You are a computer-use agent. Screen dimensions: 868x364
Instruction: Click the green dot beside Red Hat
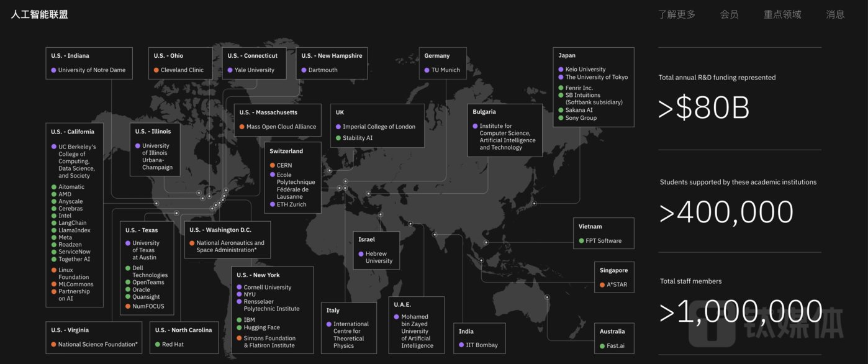click(158, 344)
